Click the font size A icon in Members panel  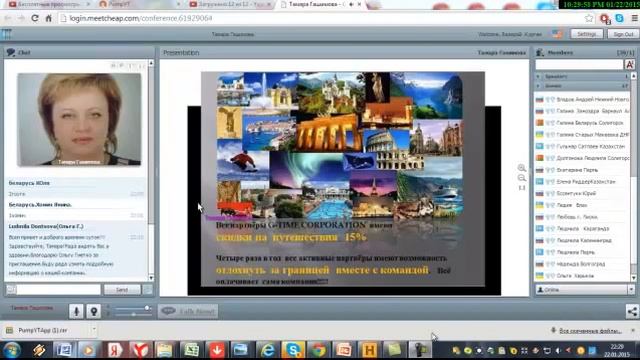click(629, 64)
